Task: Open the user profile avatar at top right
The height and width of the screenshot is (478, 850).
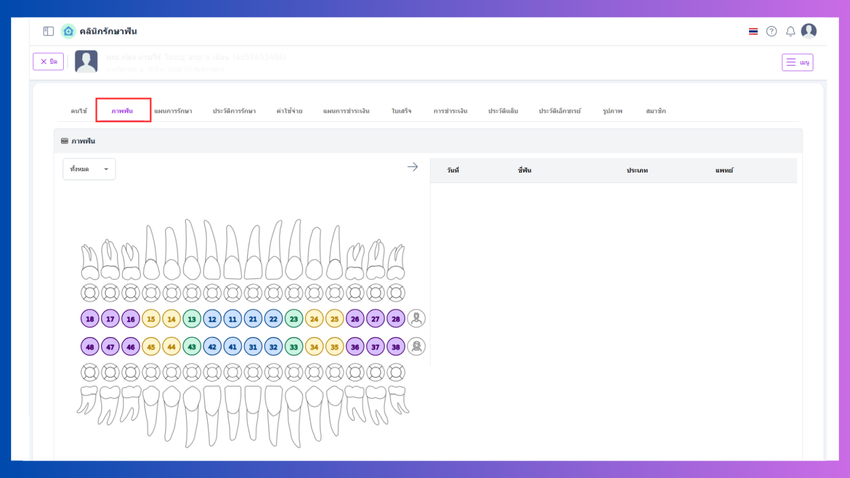Action: pyautogui.click(x=809, y=31)
